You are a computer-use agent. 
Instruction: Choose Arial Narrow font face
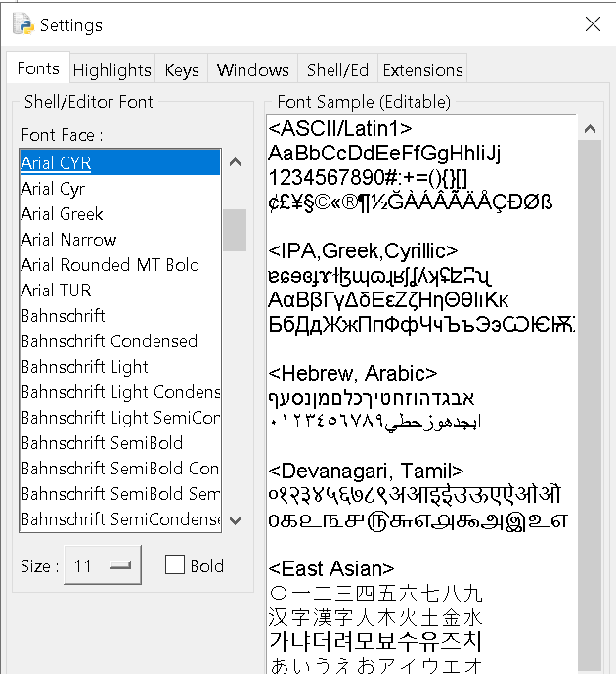pyautogui.click(x=68, y=240)
